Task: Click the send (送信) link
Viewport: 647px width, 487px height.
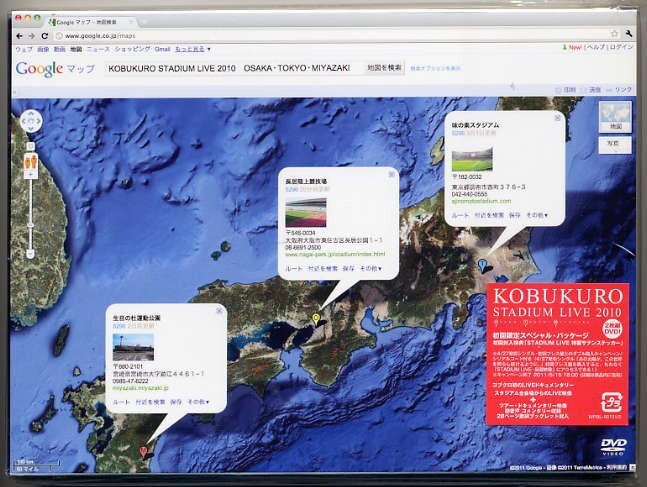Action: pyautogui.click(x=591, y=90)
